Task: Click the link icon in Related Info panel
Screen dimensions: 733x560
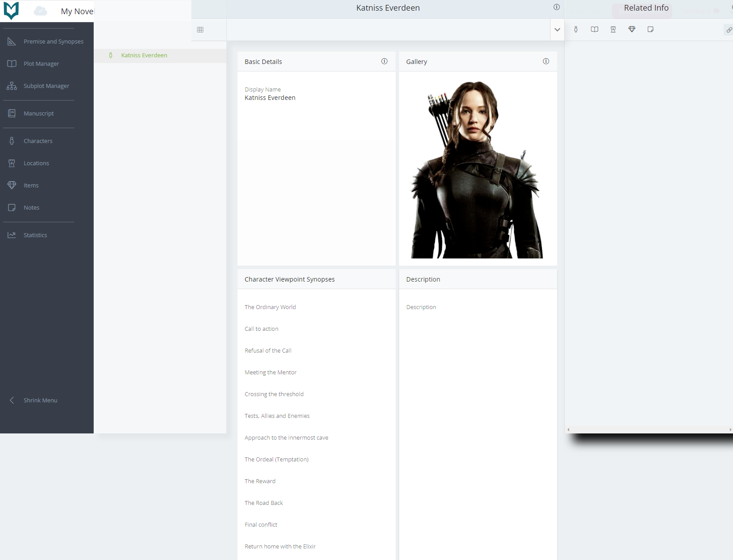Action: pyautogui.click(x=729, y=30)
